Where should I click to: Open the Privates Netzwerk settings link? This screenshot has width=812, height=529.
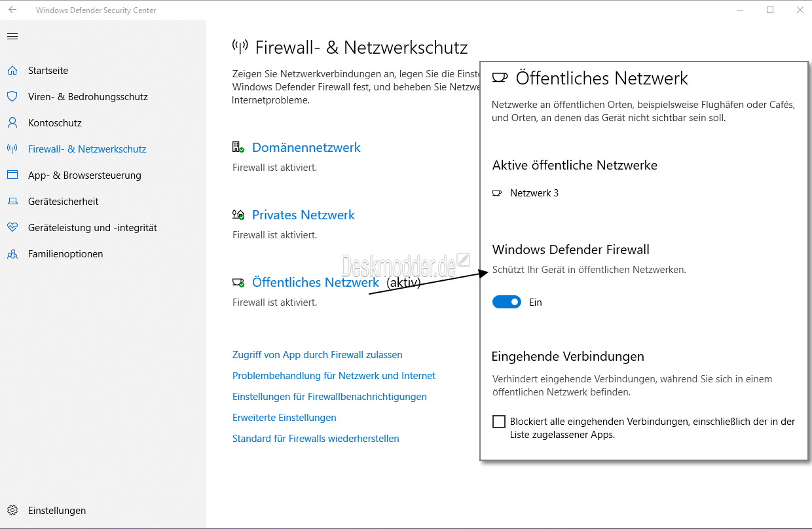303,215
